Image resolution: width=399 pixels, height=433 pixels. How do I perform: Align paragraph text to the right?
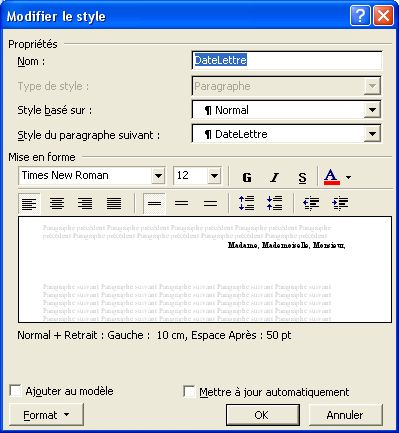tap(85, 203)
